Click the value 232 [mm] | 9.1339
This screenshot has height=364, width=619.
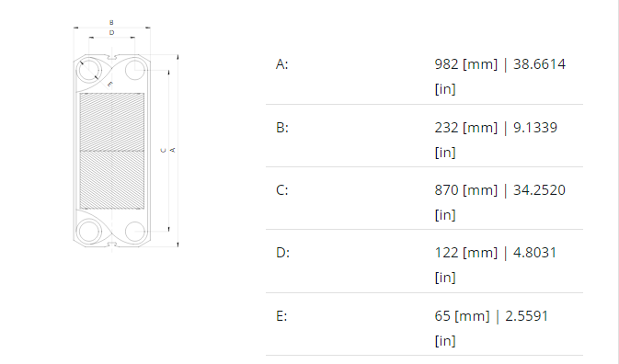pos(496,128)
